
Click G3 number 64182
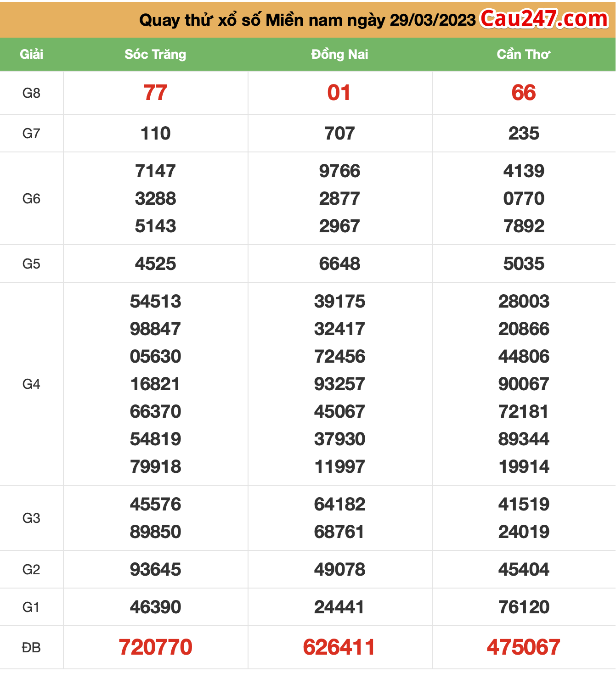339,505
